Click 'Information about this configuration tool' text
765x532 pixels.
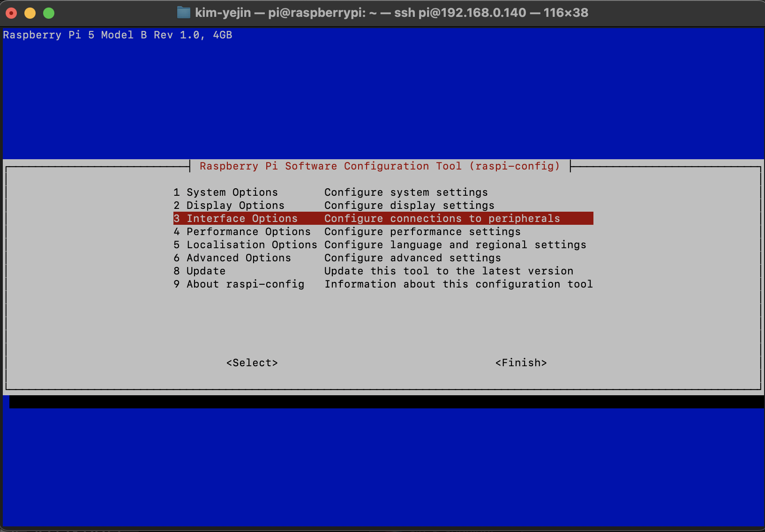(458, 284)
